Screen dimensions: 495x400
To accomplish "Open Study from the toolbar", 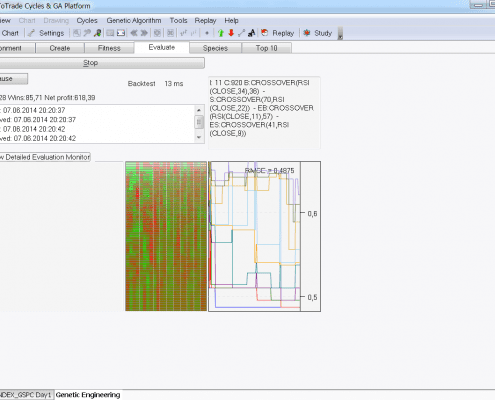I will [318, 33].
